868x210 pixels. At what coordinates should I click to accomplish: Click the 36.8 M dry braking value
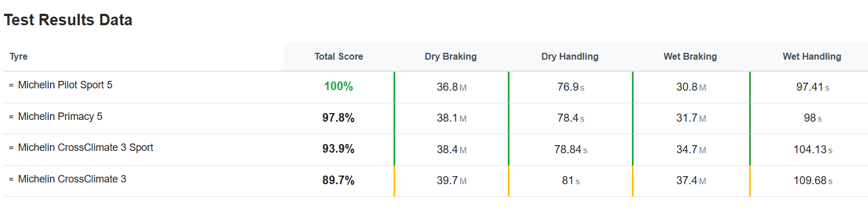click(452, 87)
